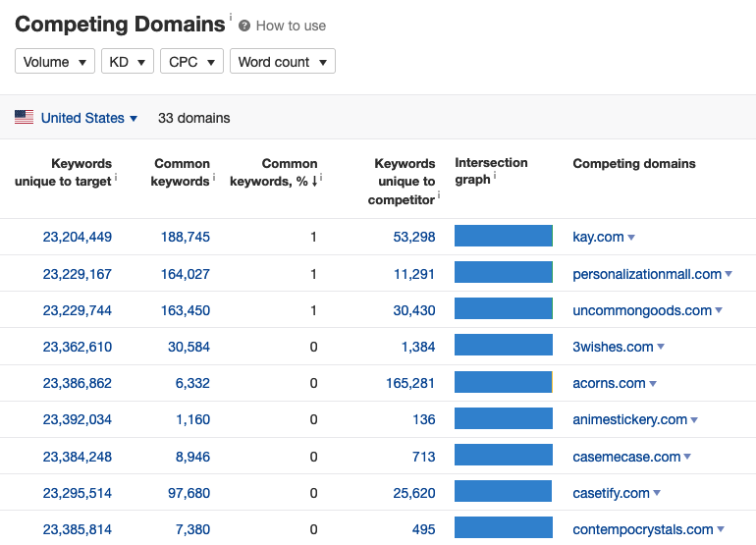The height and width of the screenshot is (545, 756).
Task: Click the United States flag icon
Action: 25,117
